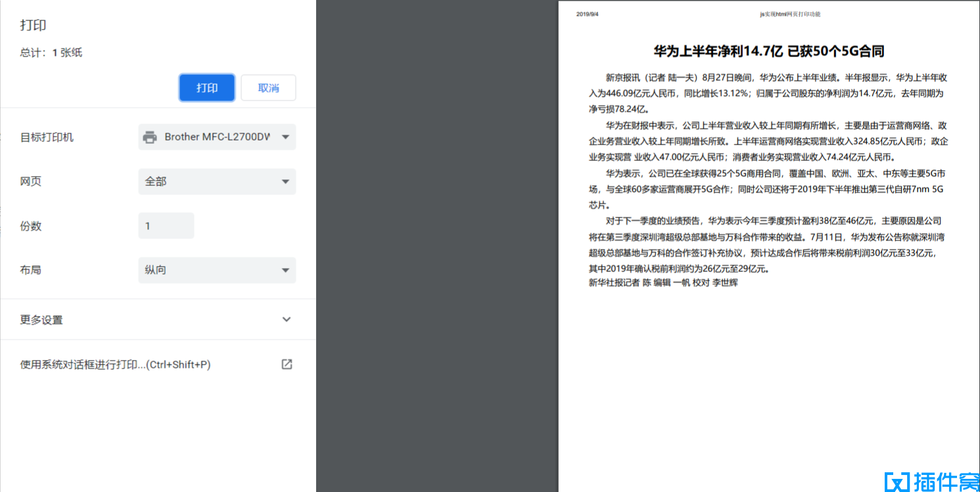Click the preview paragraph starting 对于下一季度的业绩预告
The width and height of the screenshot is (980, 492).
[768, 244]
